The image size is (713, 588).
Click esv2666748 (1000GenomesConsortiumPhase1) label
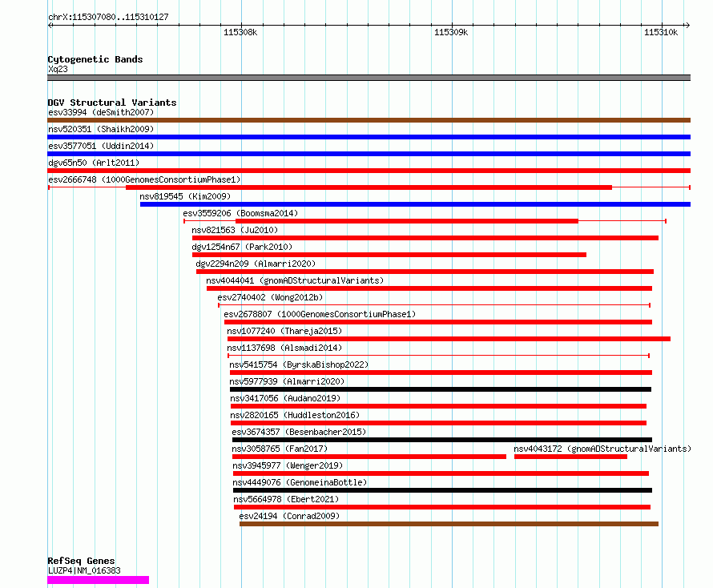pyautogui.click(x=144, y=179)
